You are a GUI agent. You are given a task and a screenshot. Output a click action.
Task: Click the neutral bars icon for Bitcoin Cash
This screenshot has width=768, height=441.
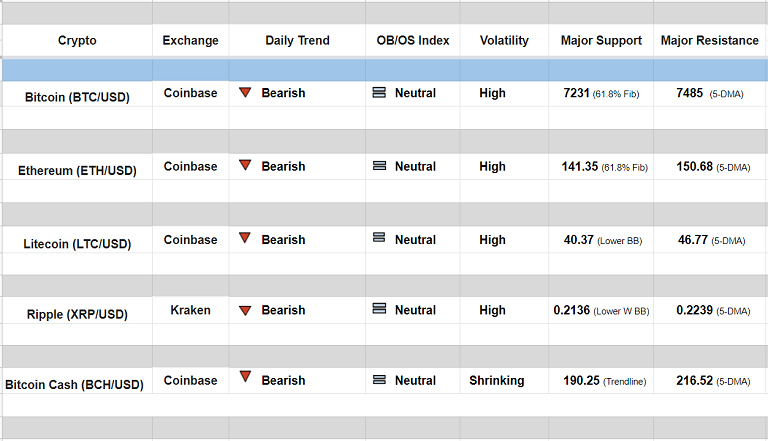379,380
